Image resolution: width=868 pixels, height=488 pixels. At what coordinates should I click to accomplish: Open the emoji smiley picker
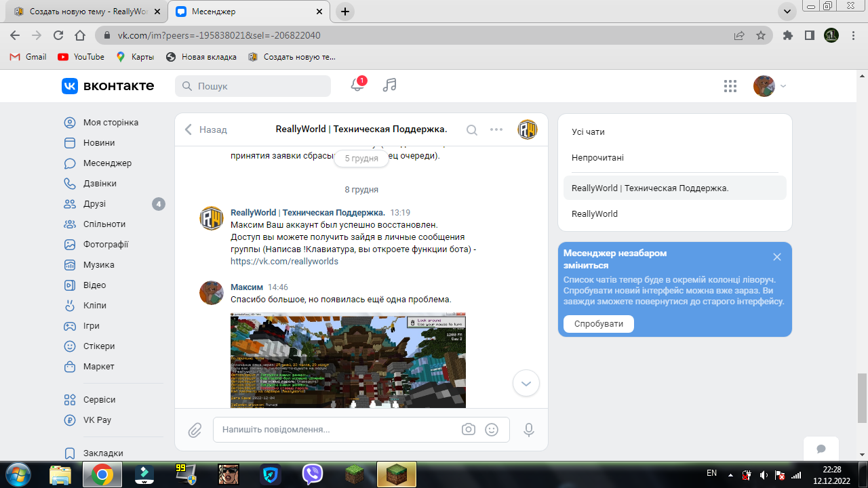coord(492,430)
